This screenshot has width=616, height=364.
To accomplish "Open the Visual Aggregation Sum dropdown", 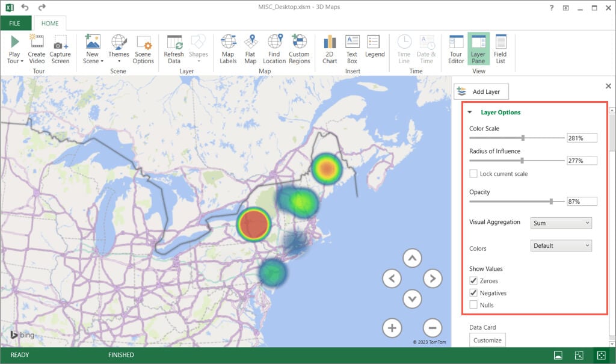I will pyautogui.click(x=561, y=223).
